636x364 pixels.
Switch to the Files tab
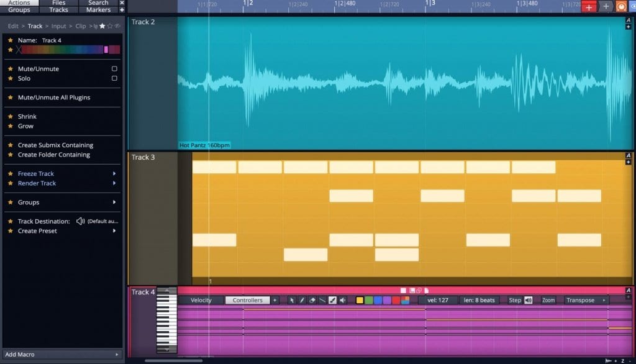pos(58,2)
